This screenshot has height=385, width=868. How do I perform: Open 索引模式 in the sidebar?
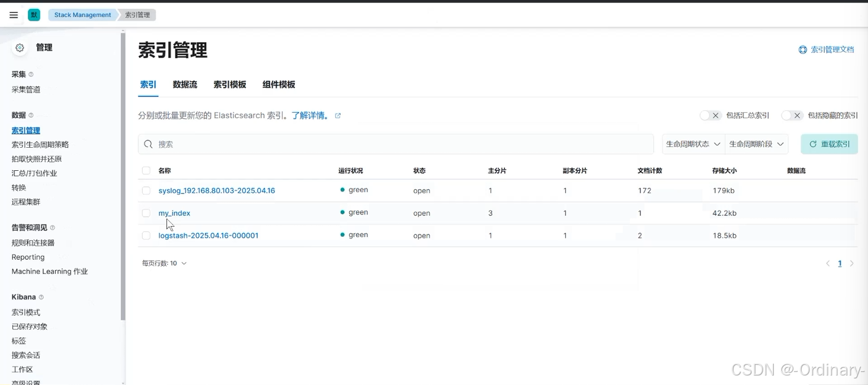pos(26,312)
